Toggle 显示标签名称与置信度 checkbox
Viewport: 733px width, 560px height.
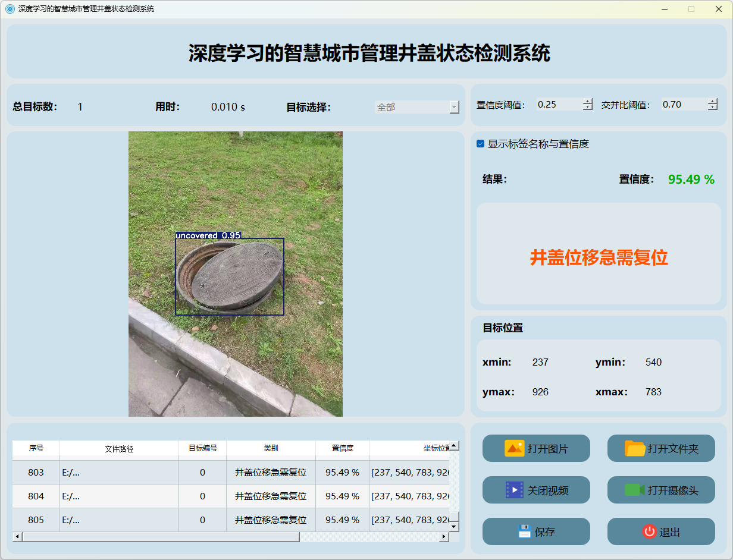[x=481, y=144]
